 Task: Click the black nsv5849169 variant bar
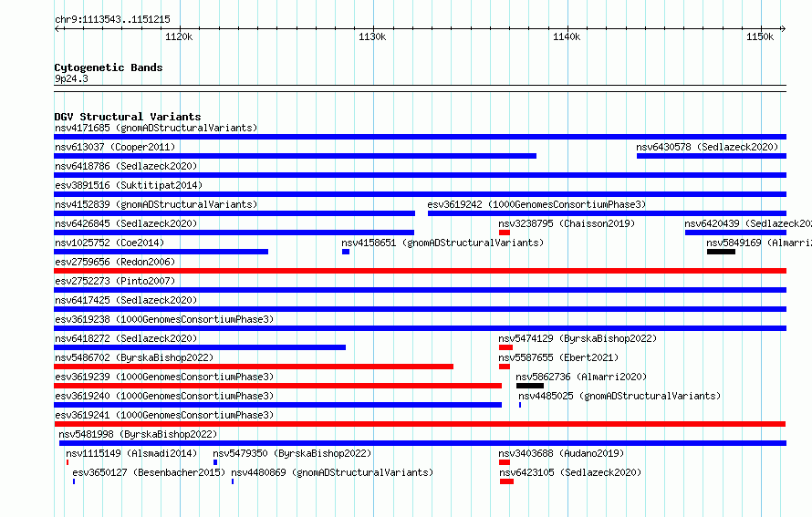pyautogui.click(x=721, y=252)
